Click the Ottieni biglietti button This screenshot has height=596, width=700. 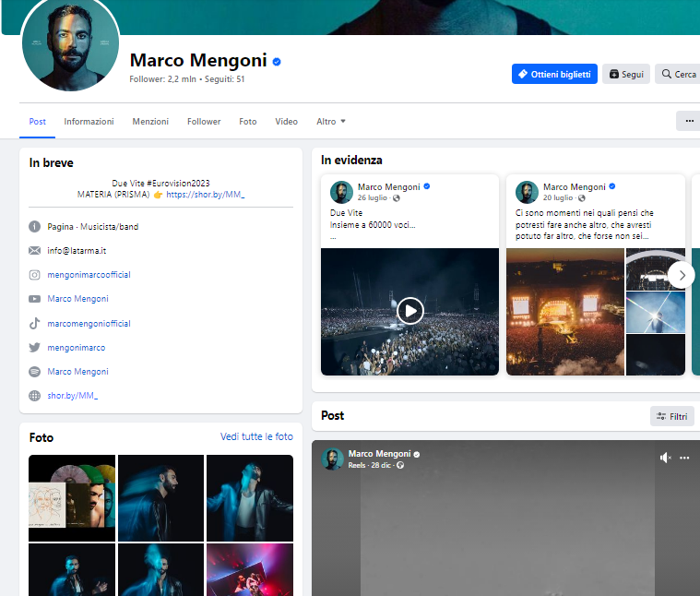554,74
